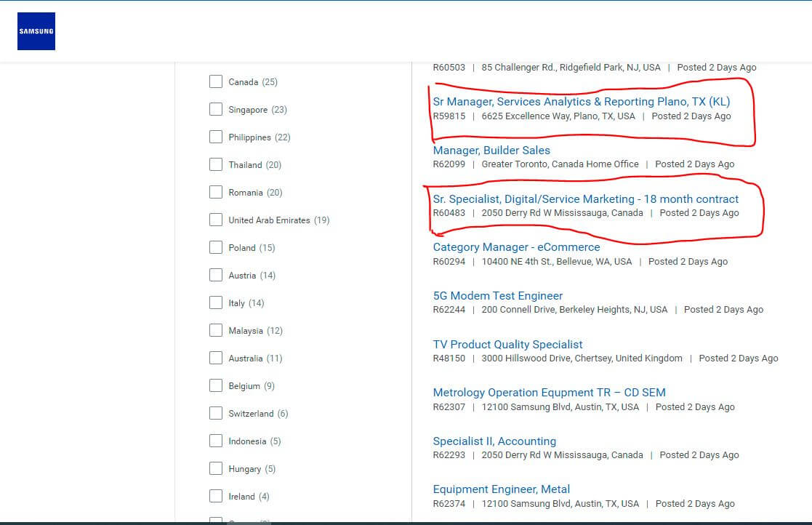Open the Manager, Builder Sales posting
Viewport: 812px width, 525px height.
pos(491,151)
